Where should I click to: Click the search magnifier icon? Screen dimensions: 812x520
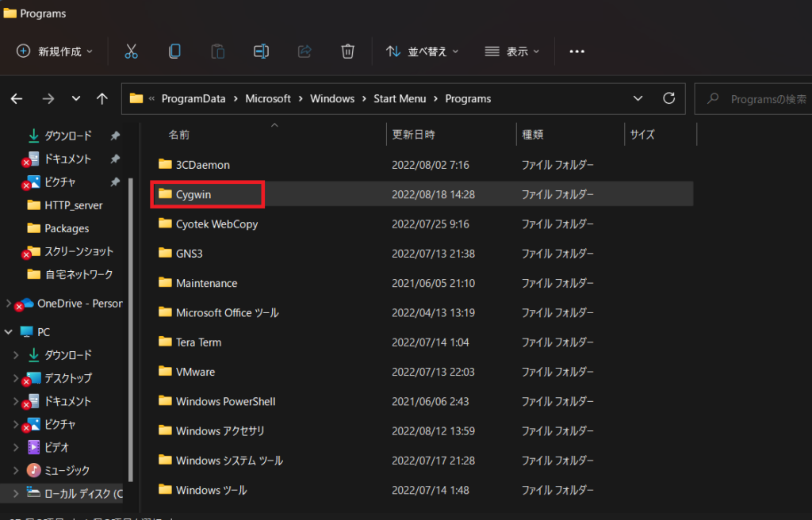point(713,97)
